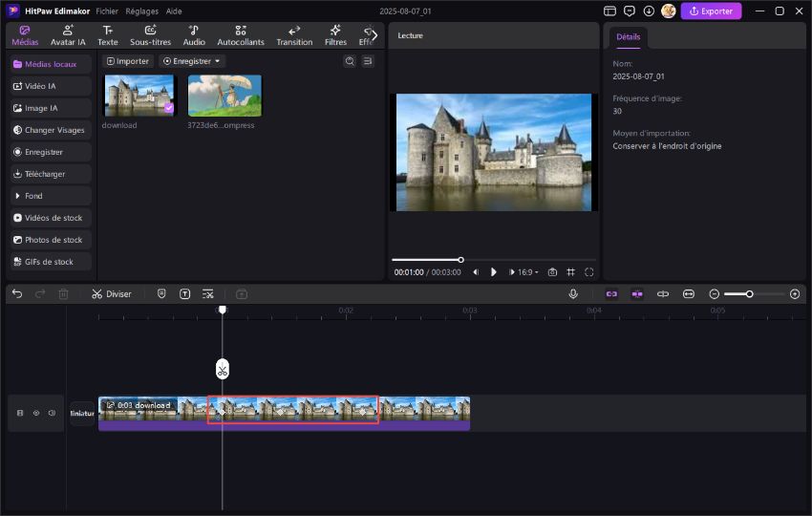
Task: Enter fullscreen preview
Action: coord(588,272)
